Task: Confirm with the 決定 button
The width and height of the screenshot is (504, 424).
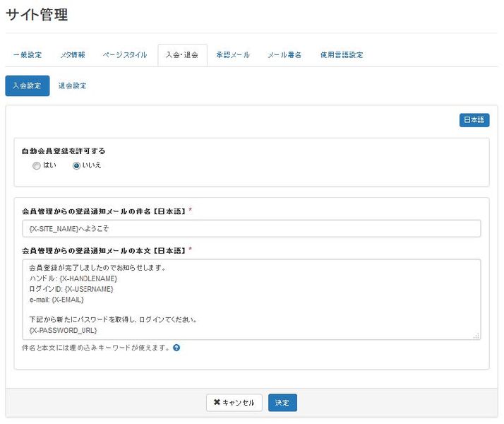Action: pyautogui.click(x=282, y=402)
